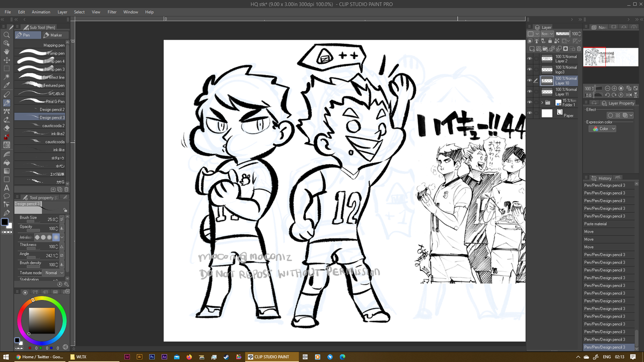644x362 pixels.
Task: Select the Move layer tool
Action: (x=6, y=60)
